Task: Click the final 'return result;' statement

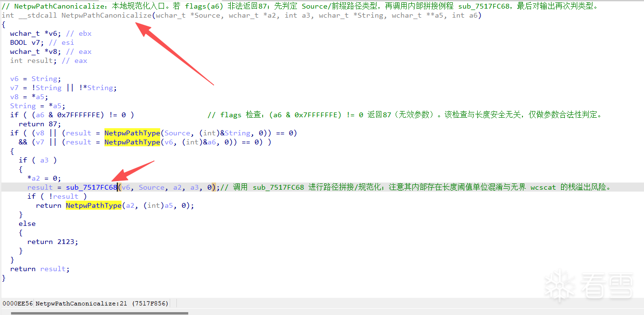Action: point(40,269)
